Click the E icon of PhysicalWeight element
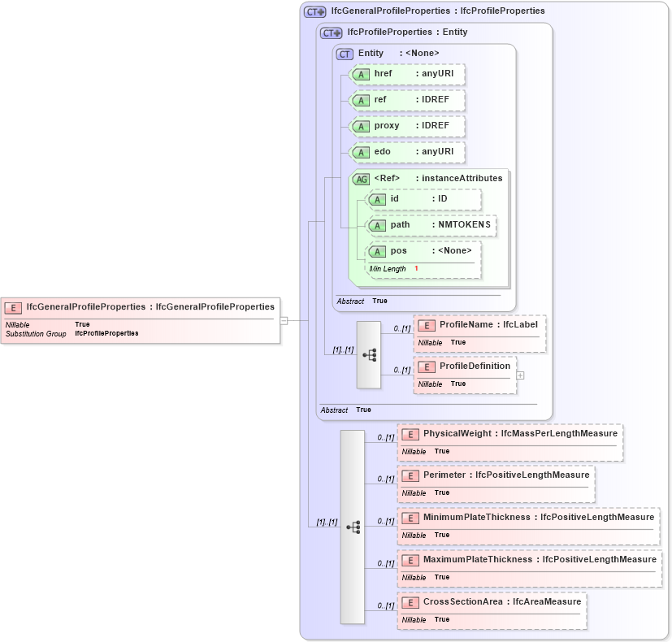 pos(410,434)
